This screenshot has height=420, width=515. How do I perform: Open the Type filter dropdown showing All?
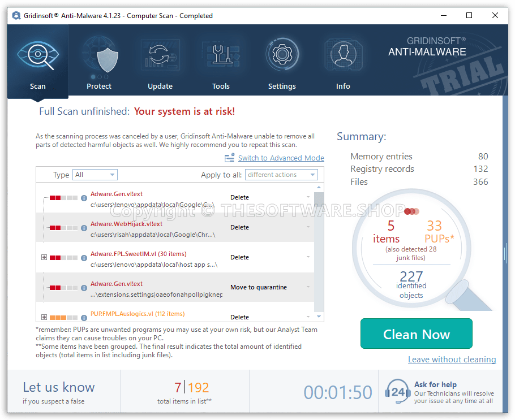click(95, 175)
